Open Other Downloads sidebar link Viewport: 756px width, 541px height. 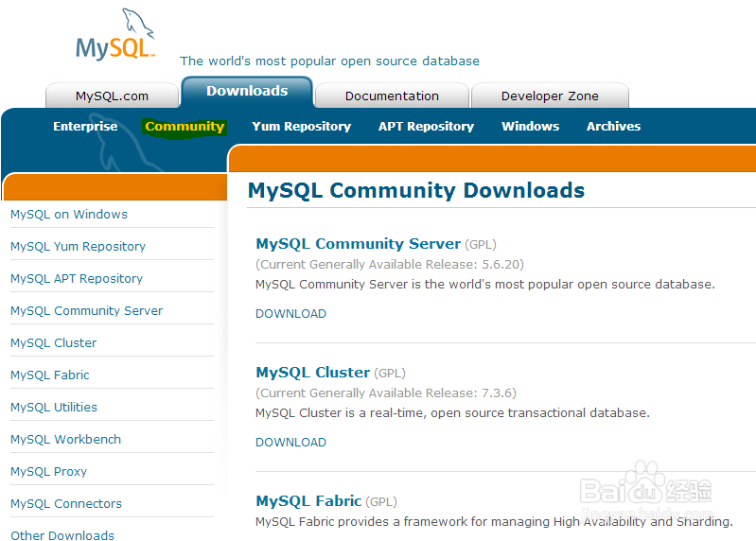click(x=62, y=535)
